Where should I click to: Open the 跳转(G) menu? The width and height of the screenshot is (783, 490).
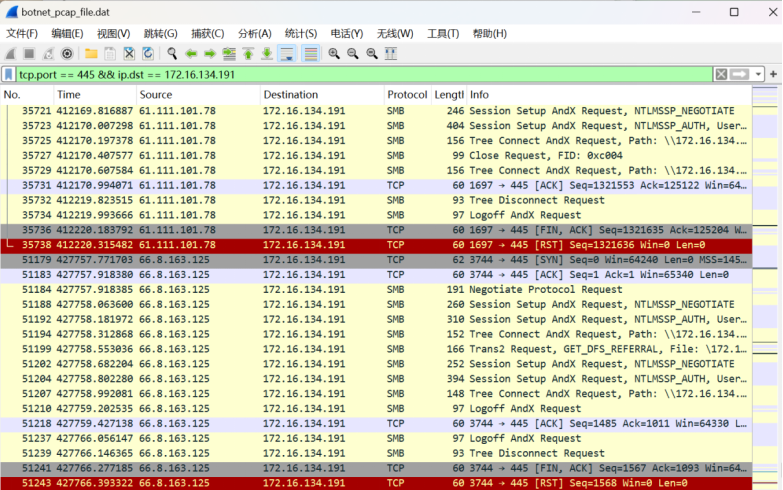[x=160, y=33]
